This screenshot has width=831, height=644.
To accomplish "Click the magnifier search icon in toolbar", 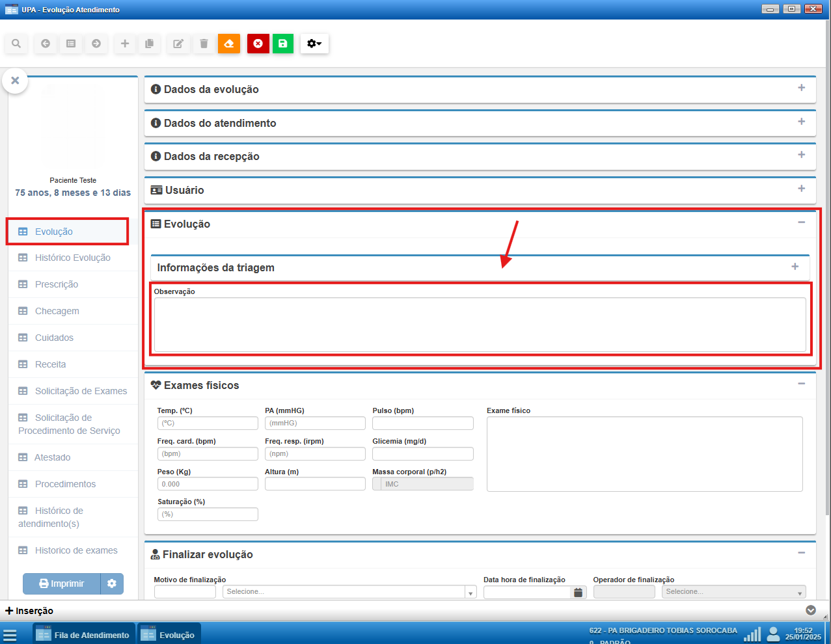I will (16, 44).
